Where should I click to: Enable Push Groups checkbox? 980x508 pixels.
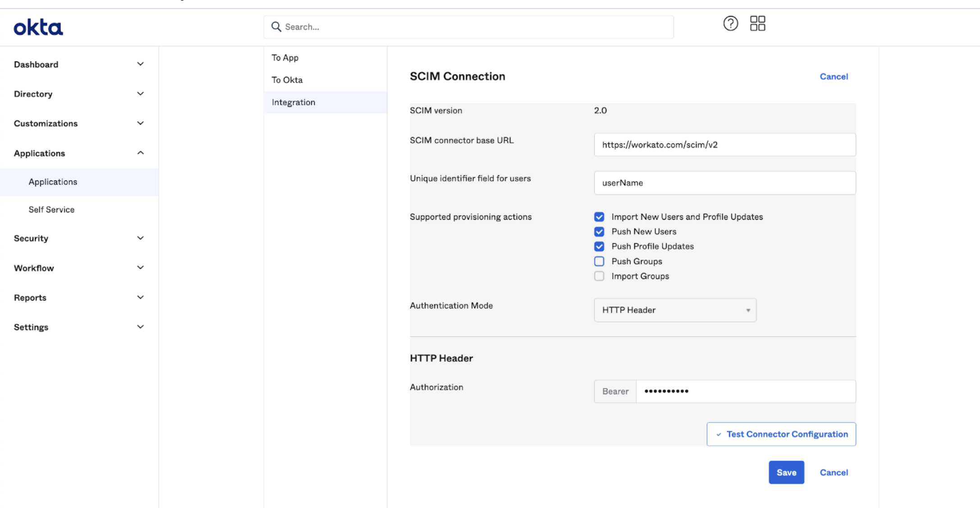(599, 262)
